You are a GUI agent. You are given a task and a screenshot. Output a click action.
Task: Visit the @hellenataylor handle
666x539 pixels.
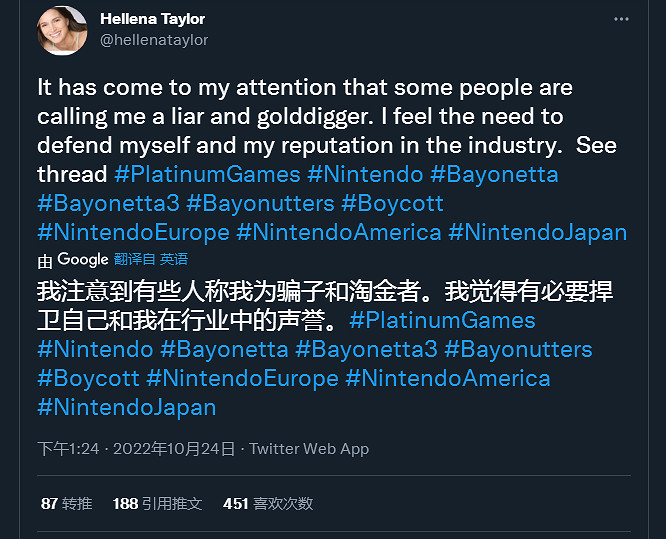[154, 39]
